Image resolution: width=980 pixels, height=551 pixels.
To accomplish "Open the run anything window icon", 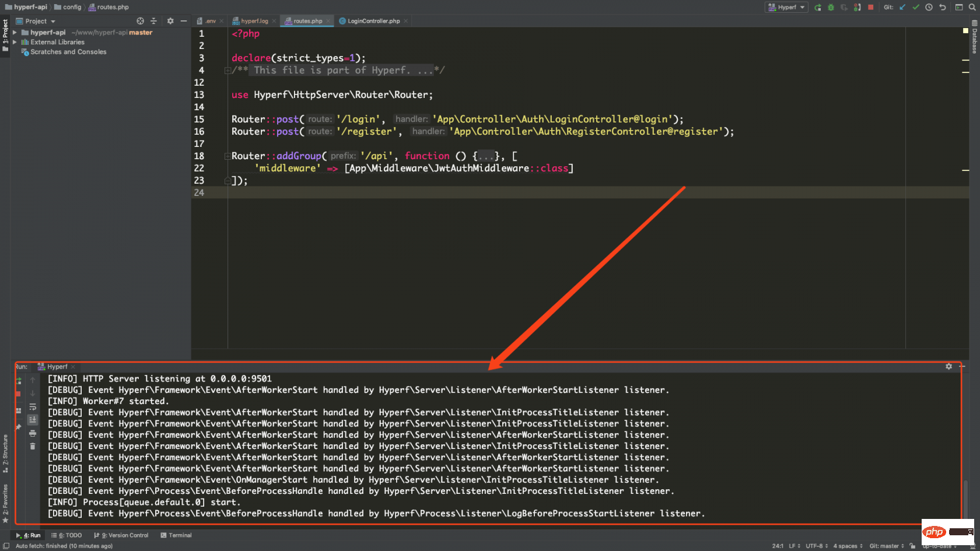I will pos(959,7).
